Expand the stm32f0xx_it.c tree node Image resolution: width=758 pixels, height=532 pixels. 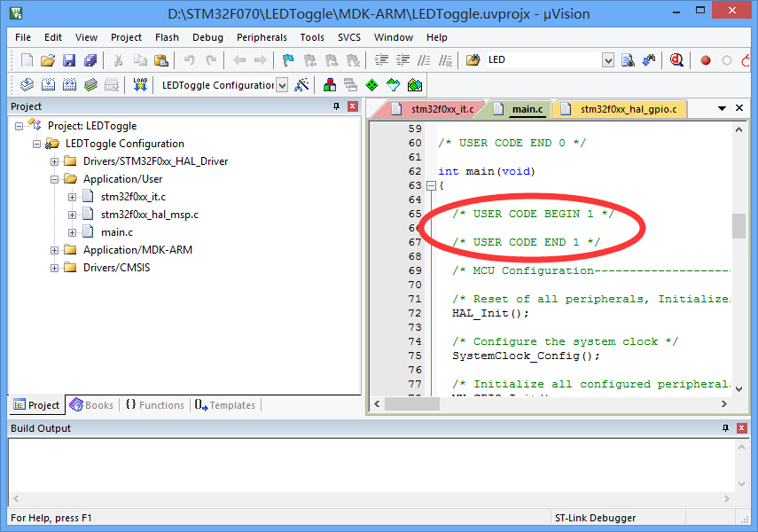click(72, 198)
